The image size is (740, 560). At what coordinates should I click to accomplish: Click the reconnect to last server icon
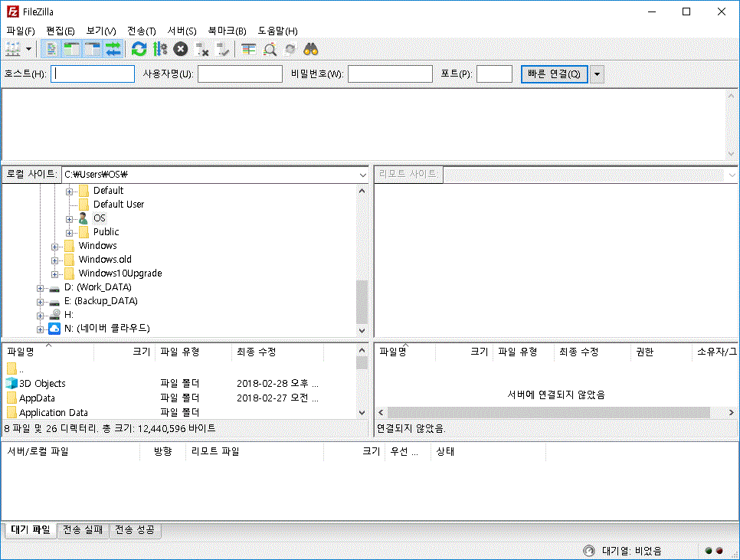tap(222, 49)
